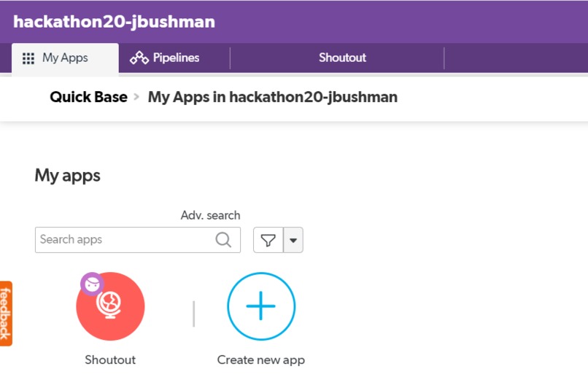The image size is (588, 388).
Task: Open the orange feedback side tab
Action: tap(6, 314)
